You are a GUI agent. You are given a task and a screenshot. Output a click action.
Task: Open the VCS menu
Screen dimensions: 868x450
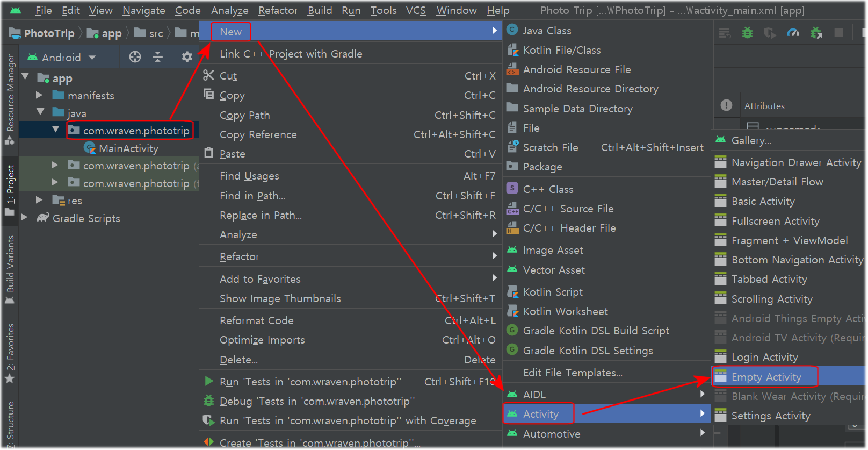click(416, 10)
